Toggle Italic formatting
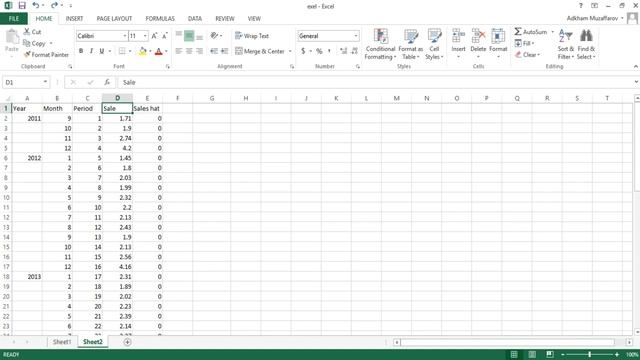The width and height of the screenshot is (640, 360). (x=91, y=51)
